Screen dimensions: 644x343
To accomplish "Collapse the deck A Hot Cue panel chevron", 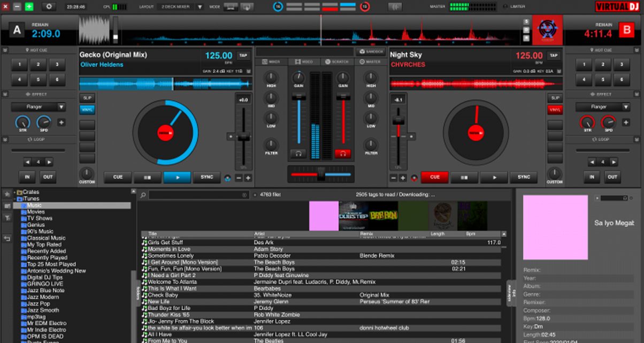I will tap(5, 50).
